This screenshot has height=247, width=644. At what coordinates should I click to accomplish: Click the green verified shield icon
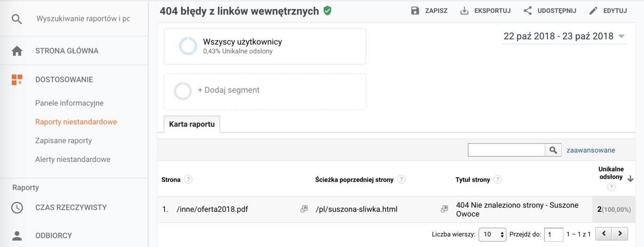pyautogui.click(x=327, y=10)
